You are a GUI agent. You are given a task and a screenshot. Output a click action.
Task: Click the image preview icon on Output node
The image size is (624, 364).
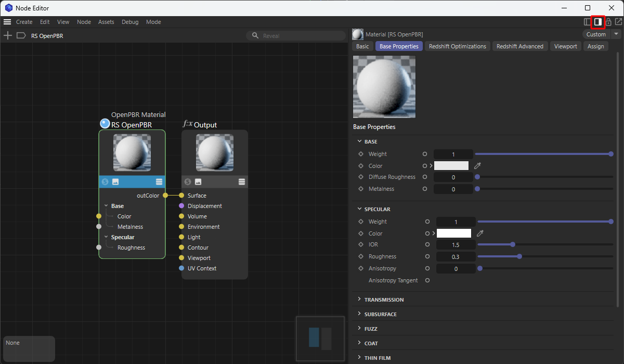tap(198, 181)
